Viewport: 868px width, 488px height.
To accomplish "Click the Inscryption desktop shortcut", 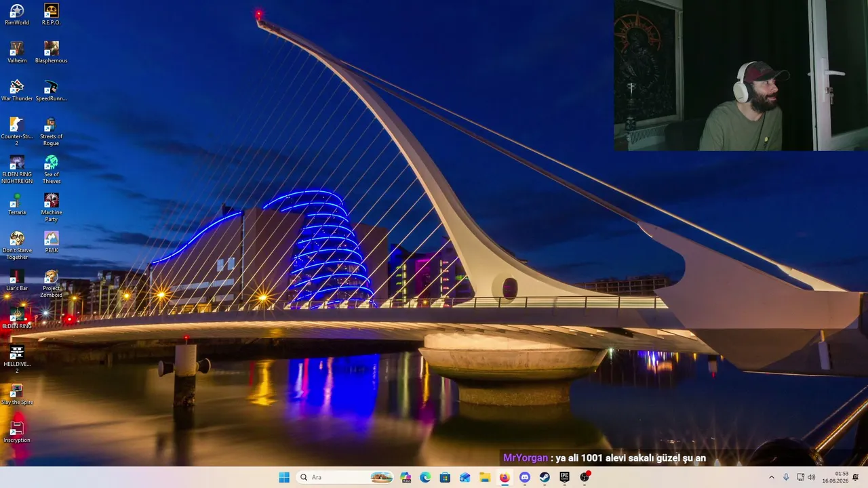I will 17,432.
